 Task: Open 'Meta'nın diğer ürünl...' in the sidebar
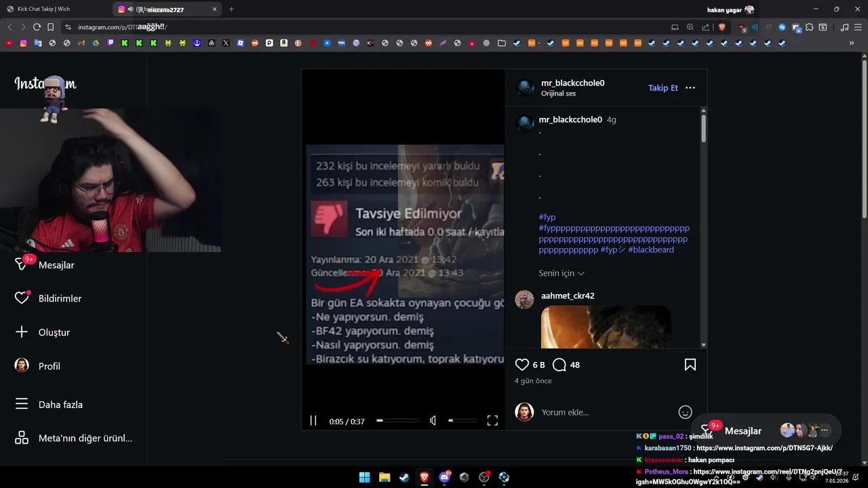[x=85, y=438]
